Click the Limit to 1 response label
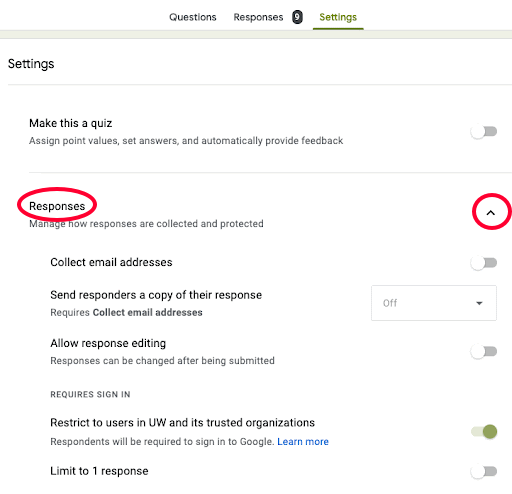 pyautogui.click(x=99, y=471)
